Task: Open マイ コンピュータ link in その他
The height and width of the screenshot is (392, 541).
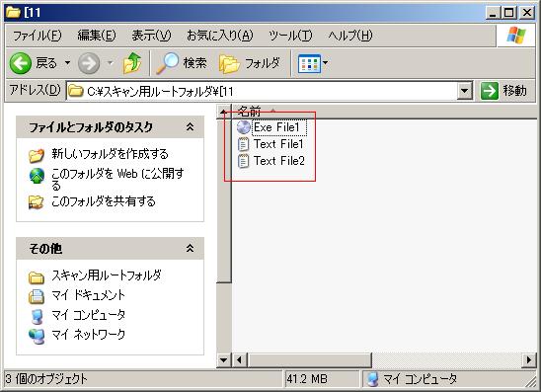Action: pyautogui.click(x=88, y=315)
